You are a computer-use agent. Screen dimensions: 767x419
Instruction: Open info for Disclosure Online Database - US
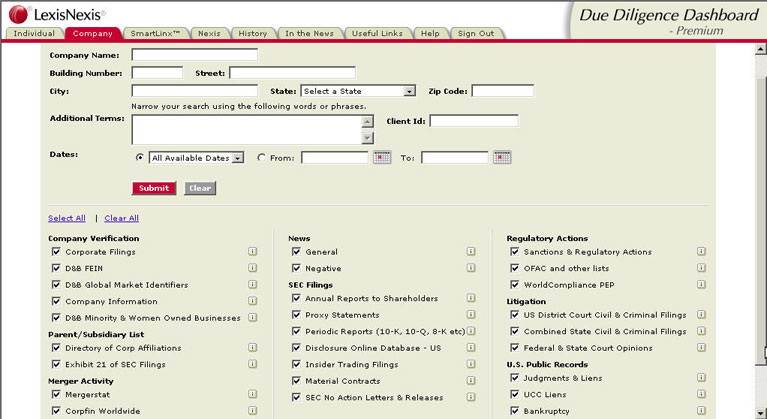[471, 348]
